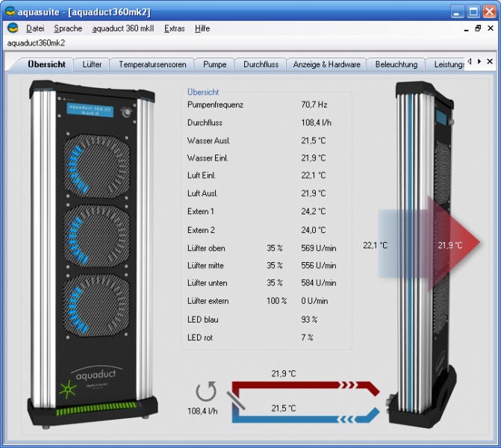Click the Durchfluss value 108,4 l/h in list
Screen dimensions: 501x448
click(317, 122)
